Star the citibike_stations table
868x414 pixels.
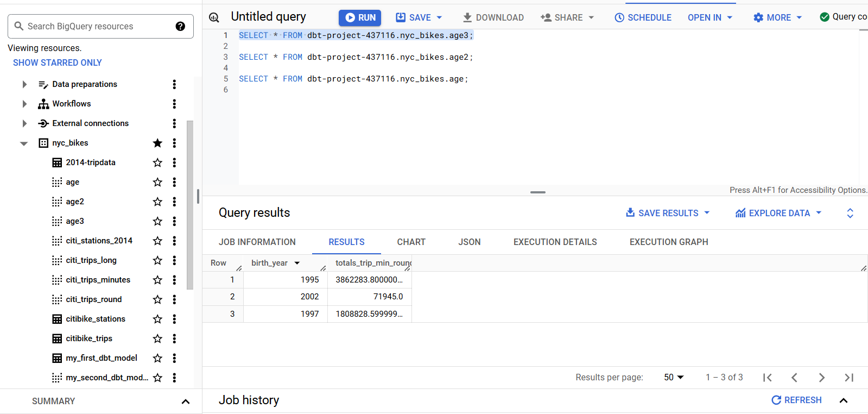click(157, 319)
